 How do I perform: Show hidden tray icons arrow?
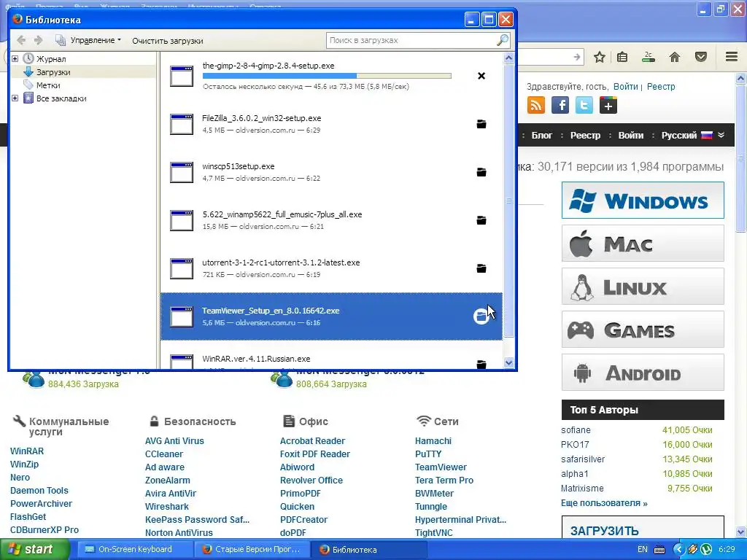(x=678, y=550)
